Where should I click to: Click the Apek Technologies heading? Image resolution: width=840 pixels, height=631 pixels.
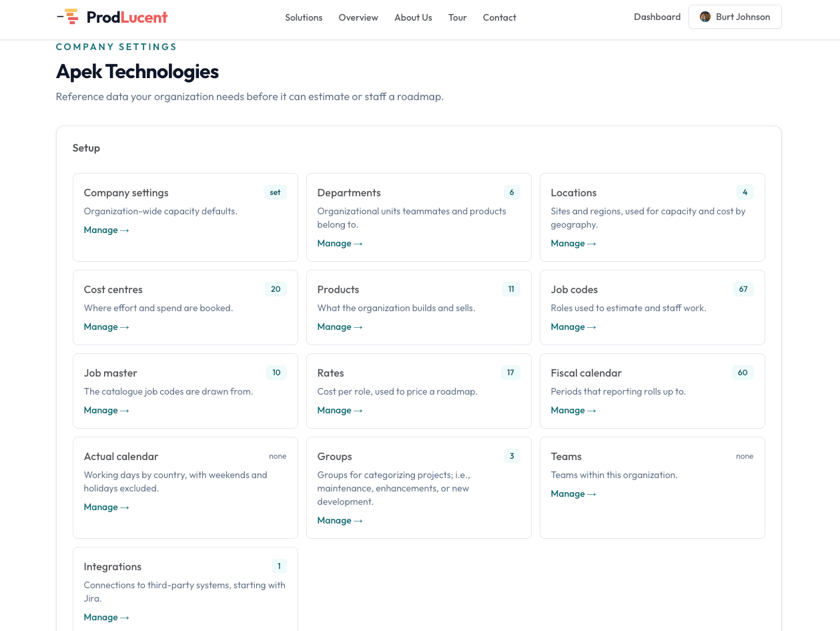coord(137,71)
